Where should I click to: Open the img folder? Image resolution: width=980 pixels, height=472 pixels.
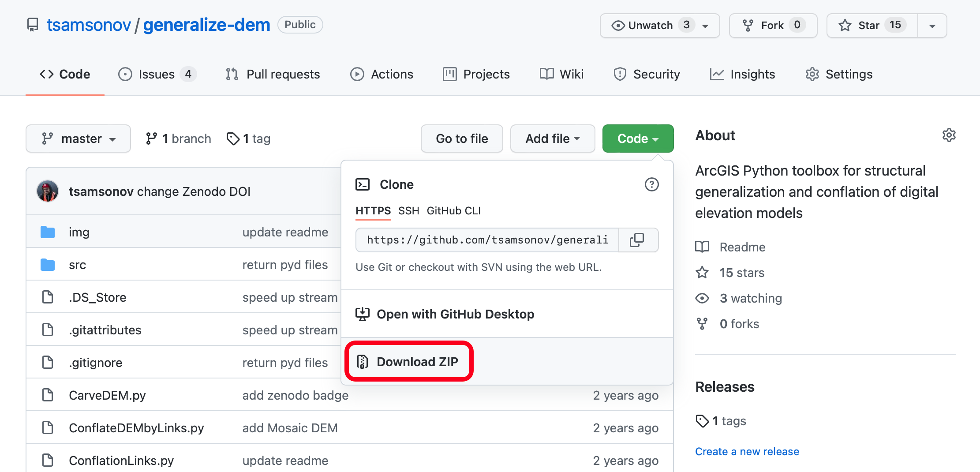(x=79, y=232)
